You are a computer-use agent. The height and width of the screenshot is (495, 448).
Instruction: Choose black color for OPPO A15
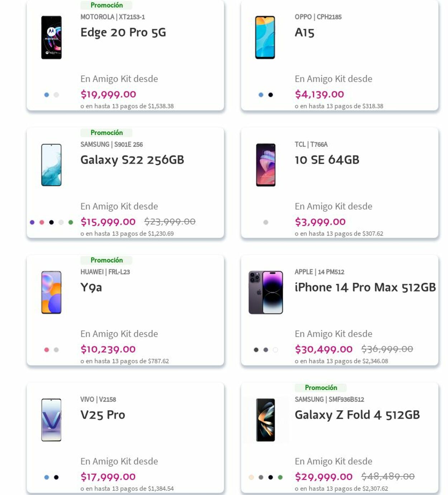pos(271,95)
